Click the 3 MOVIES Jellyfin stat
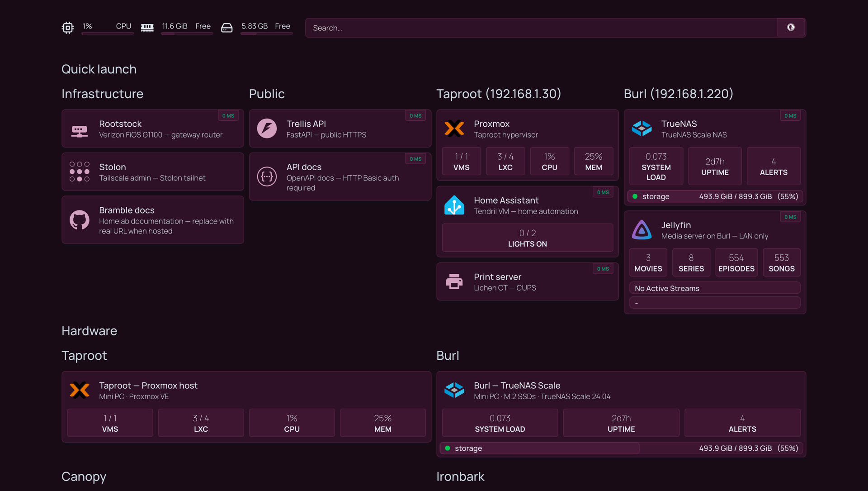This screenshot has width=868, height=491. coord(648,263)
